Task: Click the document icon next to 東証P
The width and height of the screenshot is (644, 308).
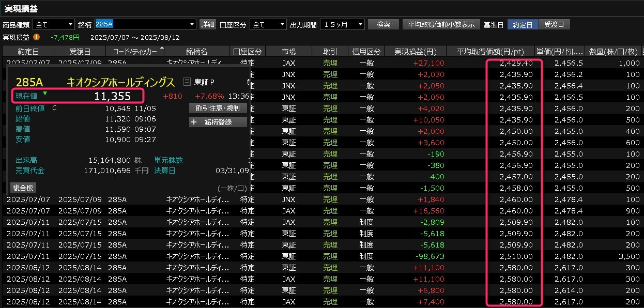Action: click(187, 82)
